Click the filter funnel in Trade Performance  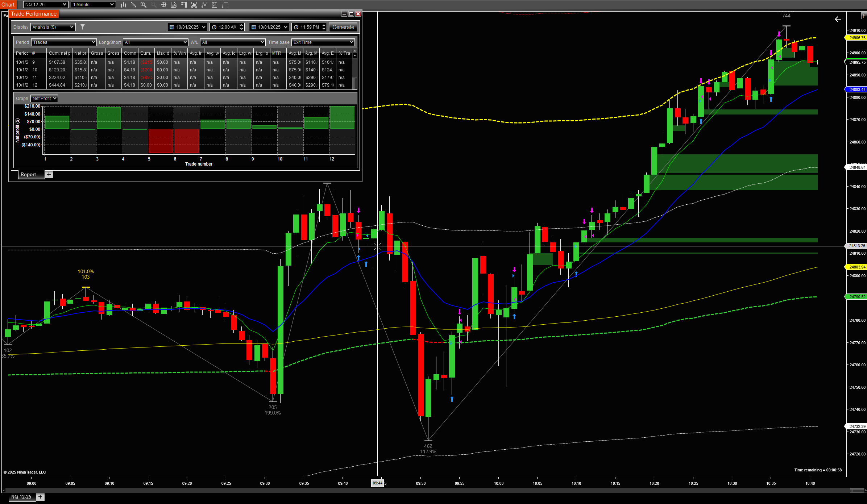83,27
